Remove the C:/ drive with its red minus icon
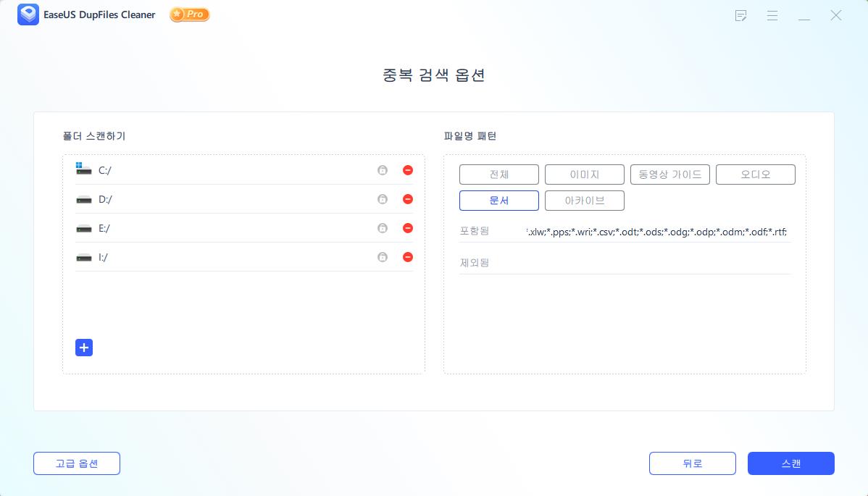The height and width of the screenshot is (496, 868). click(x=408, y=170)
